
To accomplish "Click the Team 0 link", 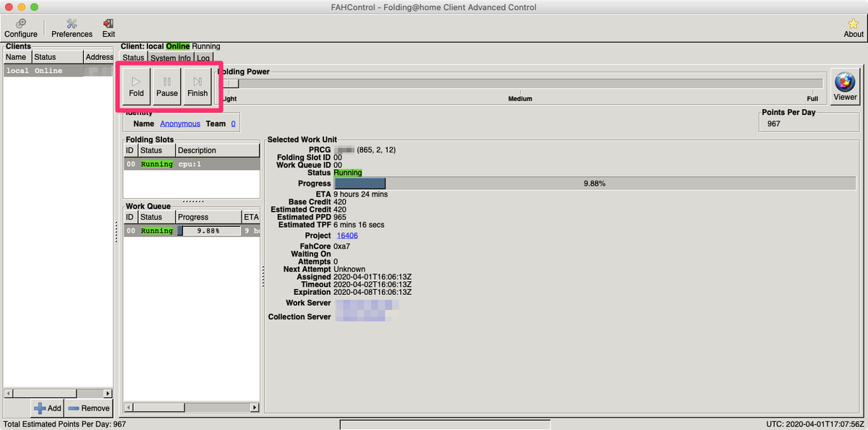I will click(x=233, y=124).
